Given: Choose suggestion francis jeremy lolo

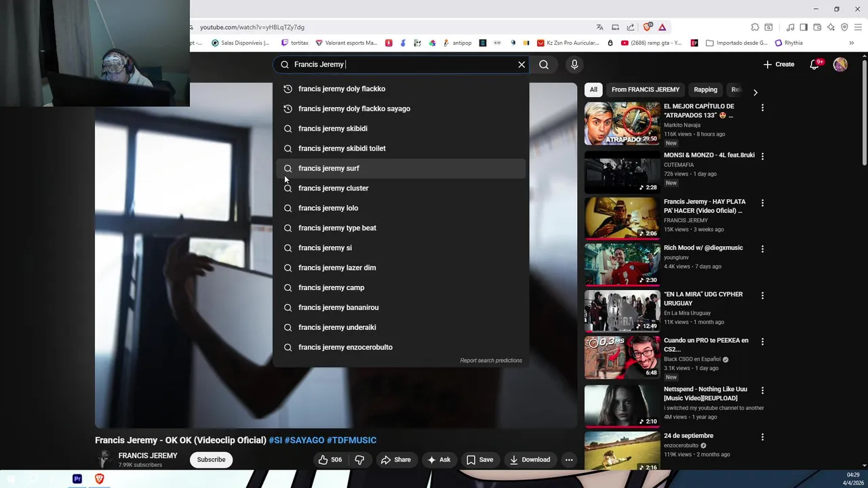Looking at the screenshot, I should pos(401,208).
